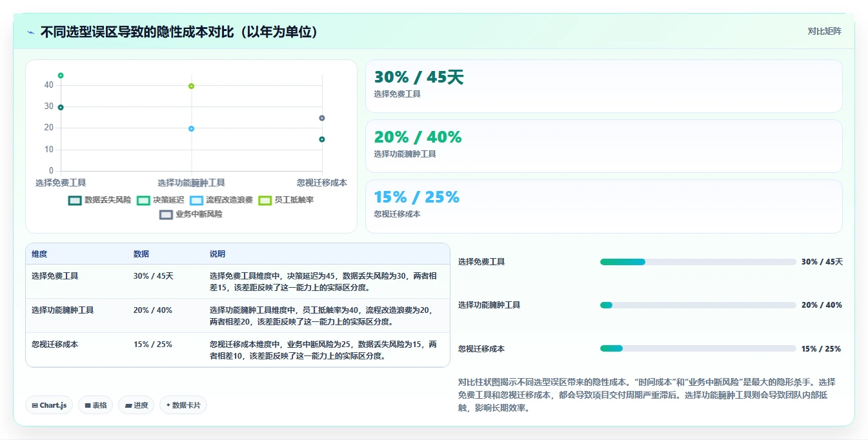This screenshot has width=868, height=440.
Task: Click the description starting 忽视迁移成本维度中
Action: pyautogui.click(x=325, y=350)
